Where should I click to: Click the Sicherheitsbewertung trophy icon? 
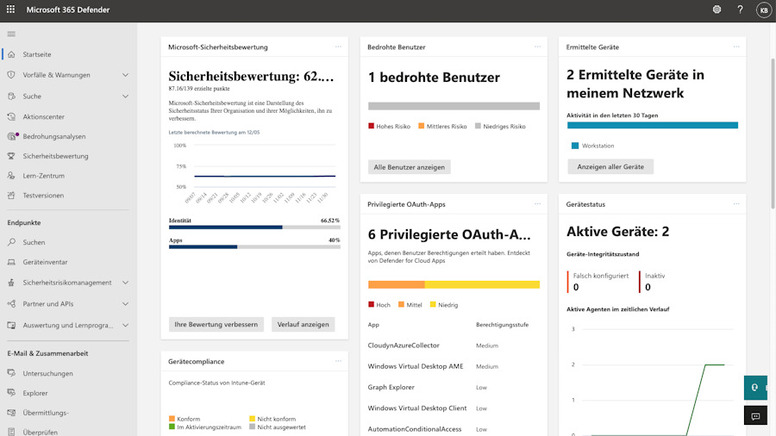point(11,156)
